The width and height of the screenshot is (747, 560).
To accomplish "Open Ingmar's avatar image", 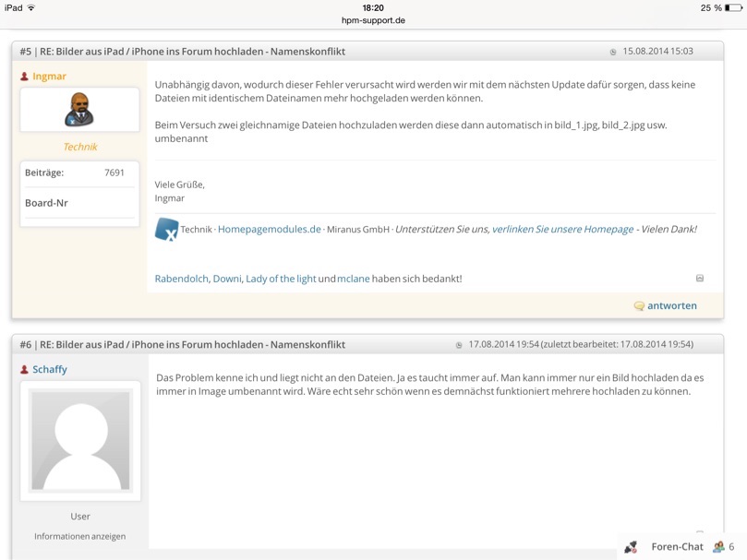I will (x=79, y=110).
